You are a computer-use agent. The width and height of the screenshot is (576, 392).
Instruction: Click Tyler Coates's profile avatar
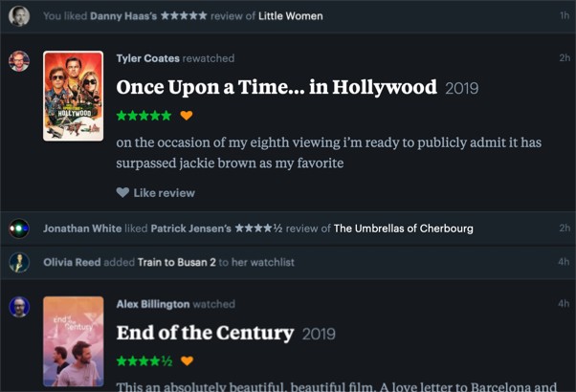click(19, 61)
